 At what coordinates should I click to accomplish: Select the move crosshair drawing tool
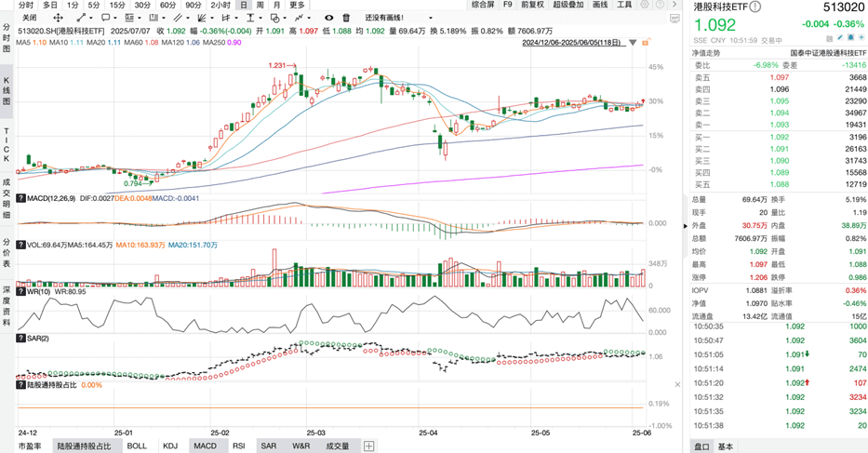[58, 18]
